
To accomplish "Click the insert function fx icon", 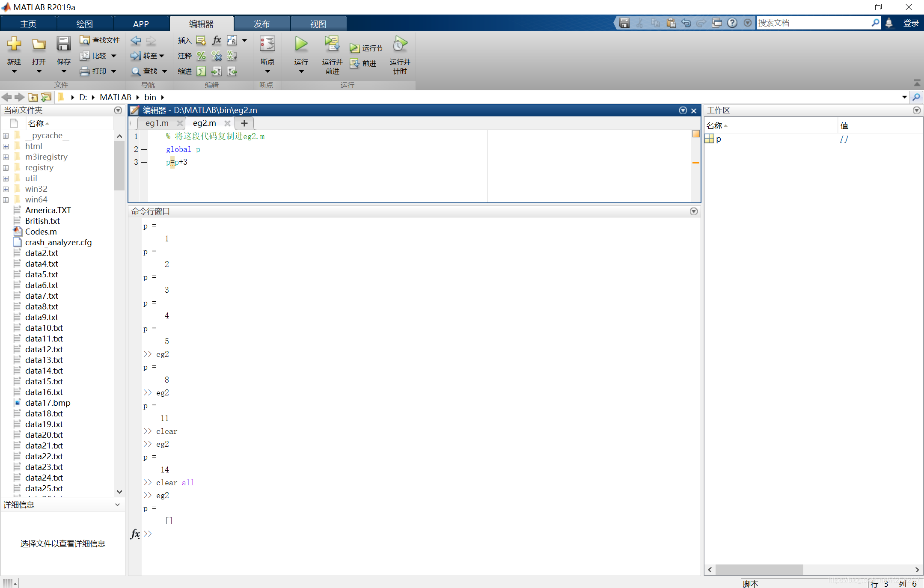I will click(217, 40).
